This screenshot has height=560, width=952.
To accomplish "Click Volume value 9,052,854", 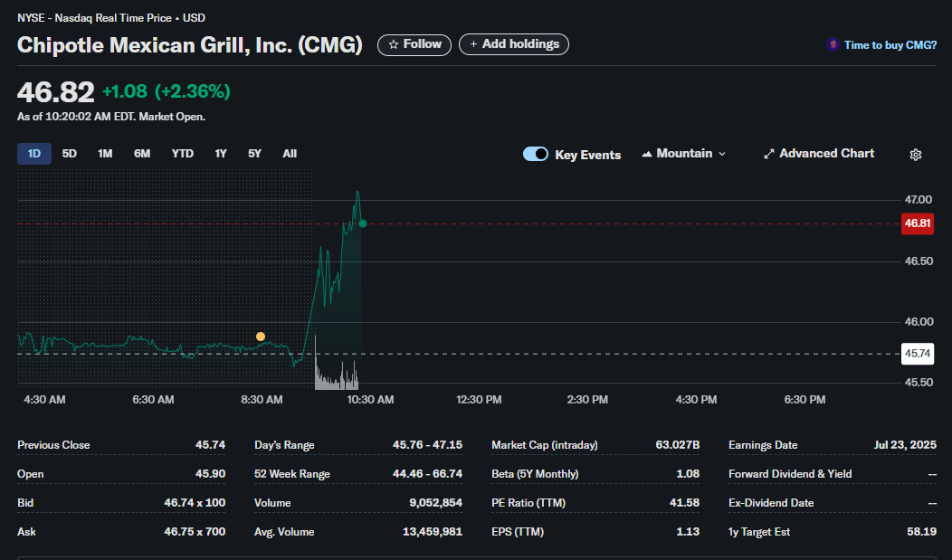I will [x=435, y=502].
